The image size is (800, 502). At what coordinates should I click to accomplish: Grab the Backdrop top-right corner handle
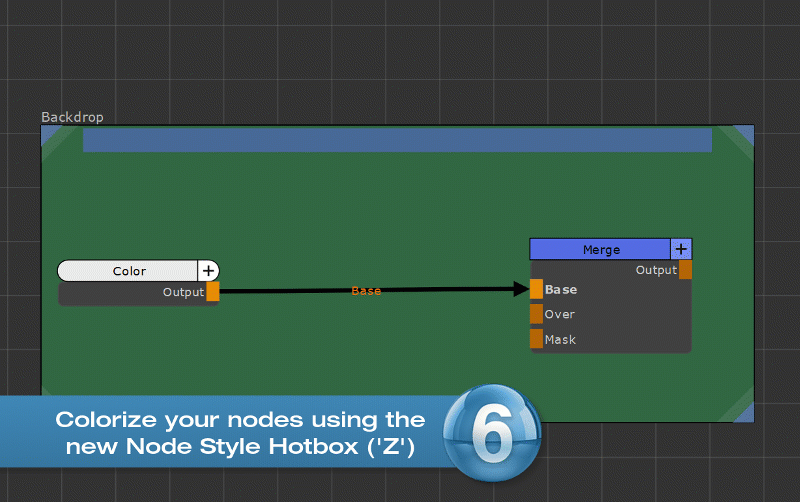[744, 134]
